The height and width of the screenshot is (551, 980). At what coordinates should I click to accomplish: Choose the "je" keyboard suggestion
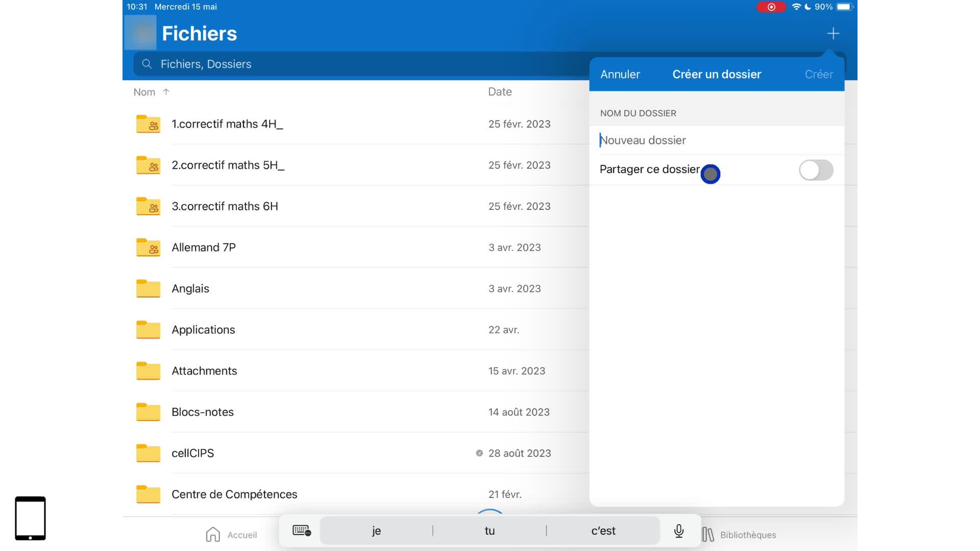coord(376,531)
